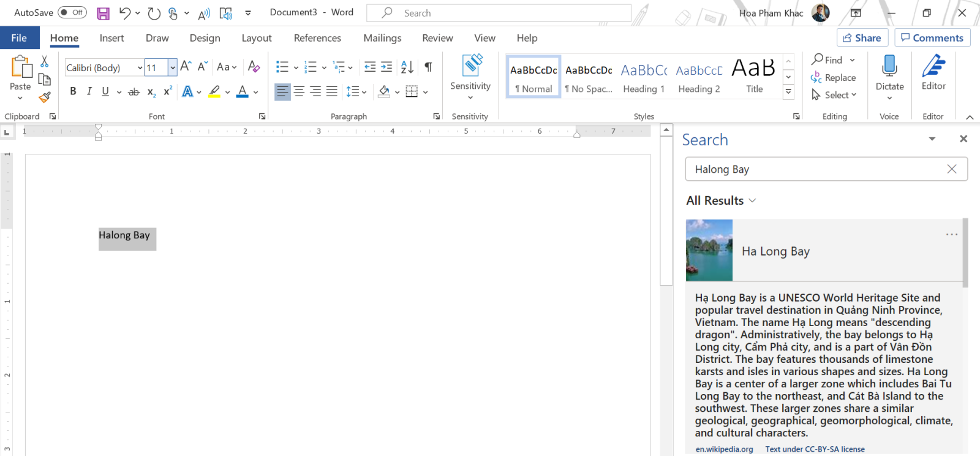Toggle Italic formatting
980x456 pixels.
[x=89, y=91]
